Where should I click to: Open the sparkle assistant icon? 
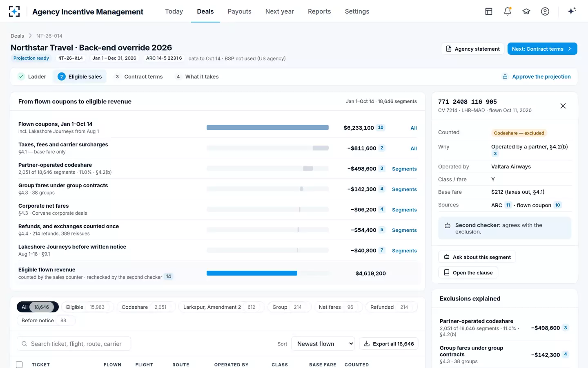click(x=572, y=11)
